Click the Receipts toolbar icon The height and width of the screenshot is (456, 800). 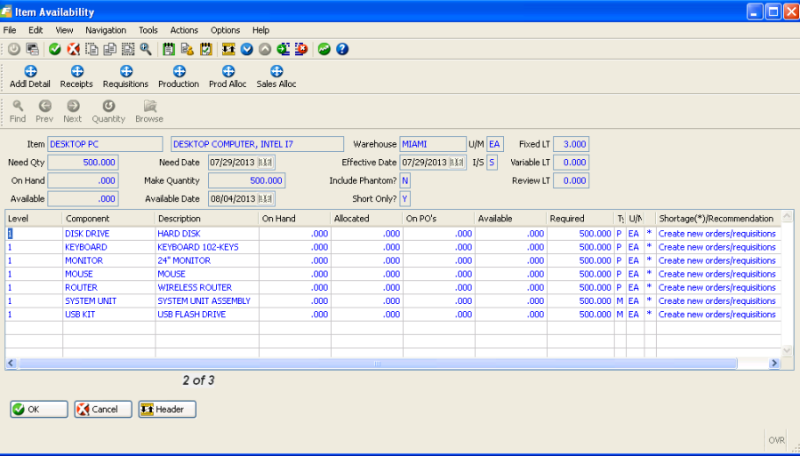point(76,76)
